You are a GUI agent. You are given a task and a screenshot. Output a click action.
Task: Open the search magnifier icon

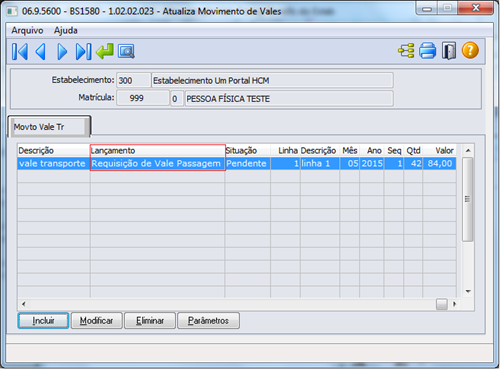126,51
